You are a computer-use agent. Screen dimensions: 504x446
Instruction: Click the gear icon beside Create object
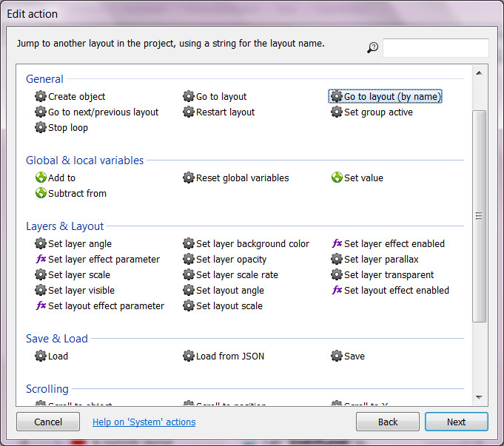pos(41,97)
